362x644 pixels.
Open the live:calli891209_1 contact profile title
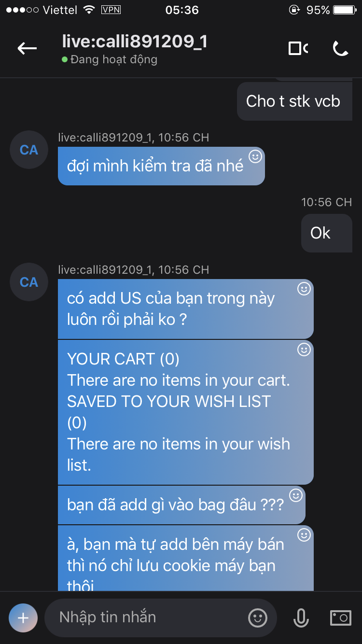point(135,42)
